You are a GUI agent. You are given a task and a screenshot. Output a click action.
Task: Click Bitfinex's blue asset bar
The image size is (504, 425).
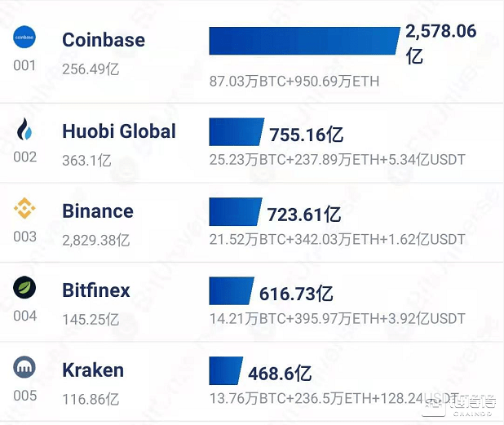click(x=232, y=291)
